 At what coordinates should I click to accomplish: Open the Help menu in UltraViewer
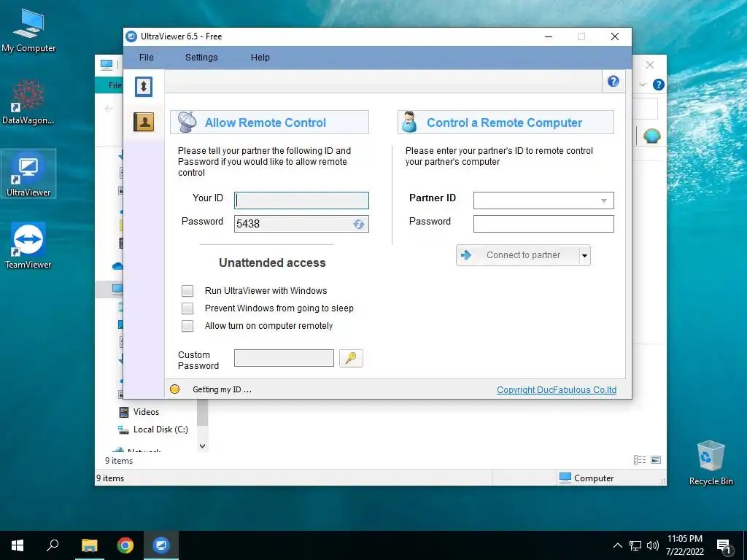260,58
